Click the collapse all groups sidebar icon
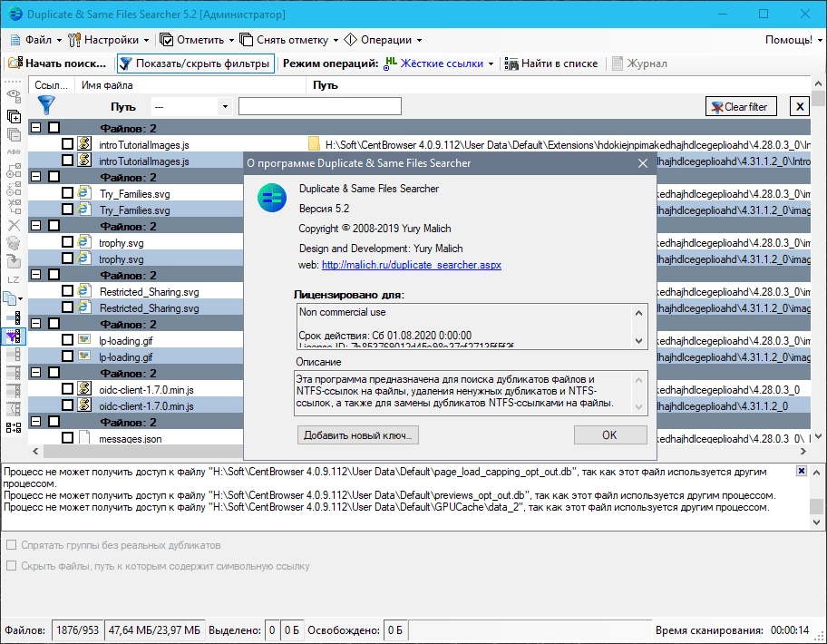 (14, 134)
